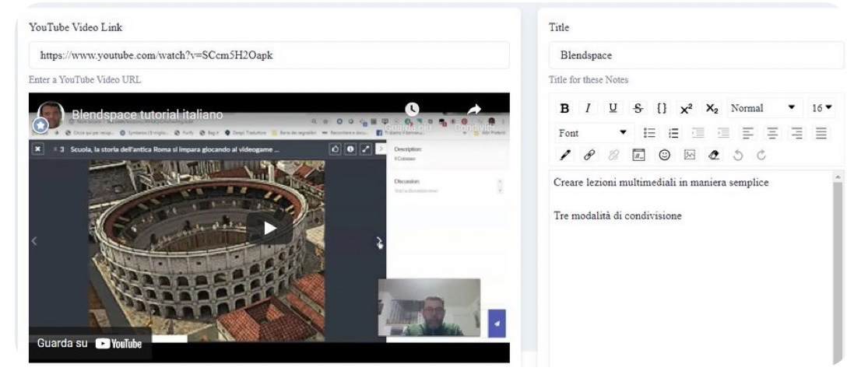Click the YouTube Video Link input field

point(269,55)
